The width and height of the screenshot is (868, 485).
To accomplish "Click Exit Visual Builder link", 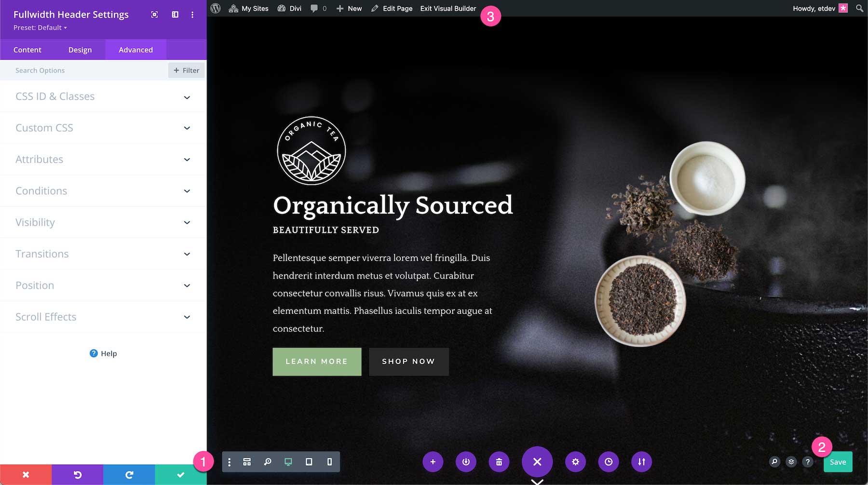I will click(x=448, y=8).
